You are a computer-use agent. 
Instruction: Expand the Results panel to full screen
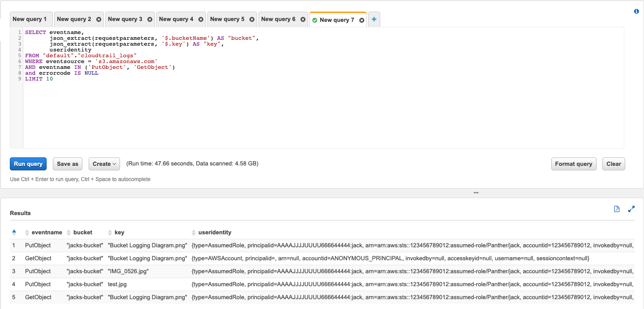click(631, 208)
